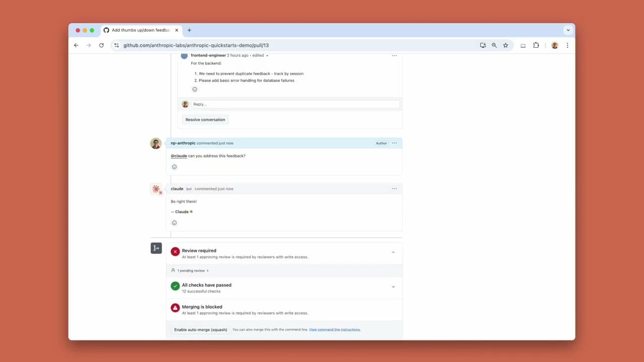Click the 'Merging is blocked' heading
Screen dimensions: 644x362
click(x=202, y=307)
